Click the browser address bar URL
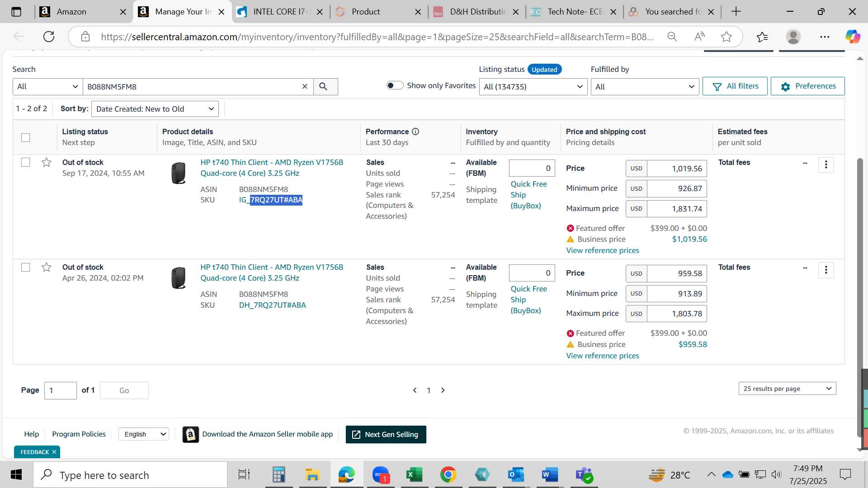868x488 pixels. tap(377, 37)
